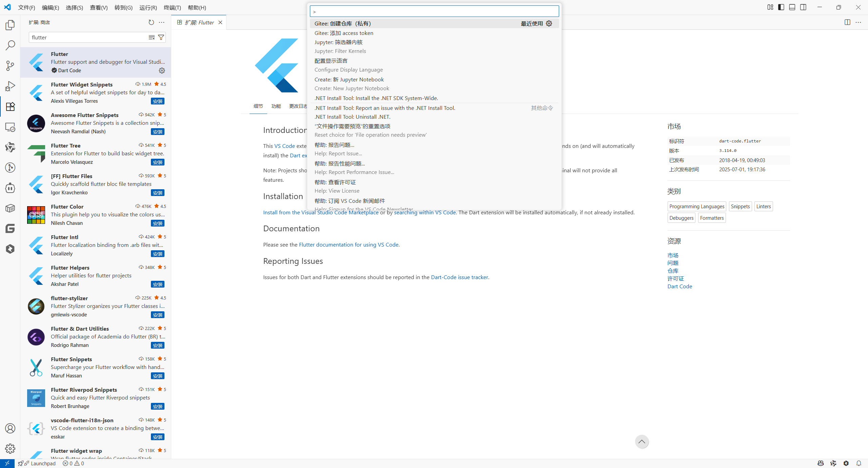Run 配置显示语言 command
Viewport: 868px width, 468px height.
pos(434,65)
